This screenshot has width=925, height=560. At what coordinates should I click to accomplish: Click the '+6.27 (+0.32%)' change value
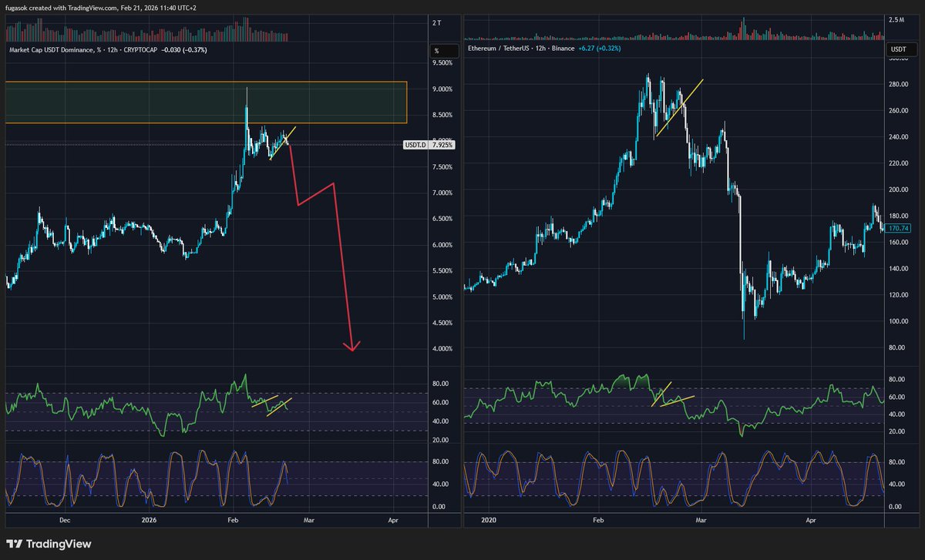[600, 49]
